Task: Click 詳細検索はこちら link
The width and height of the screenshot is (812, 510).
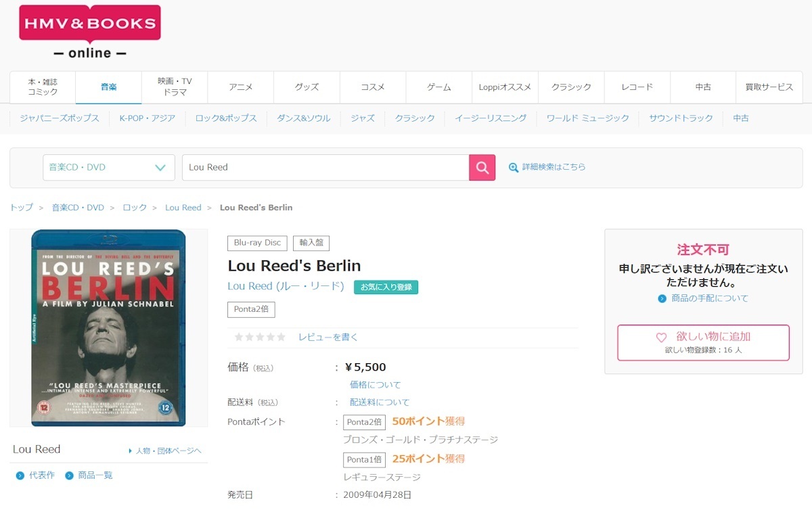Action: [x=554, y=167]
